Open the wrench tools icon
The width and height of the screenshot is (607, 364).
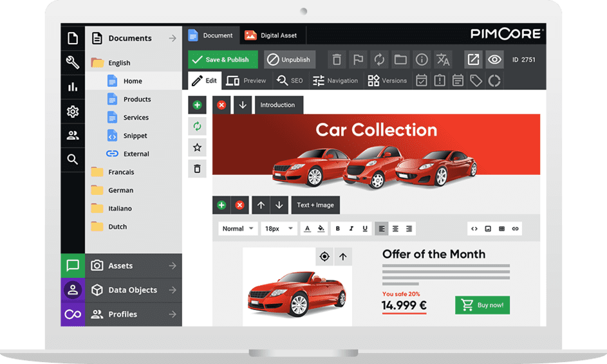(x=73, y=62)
